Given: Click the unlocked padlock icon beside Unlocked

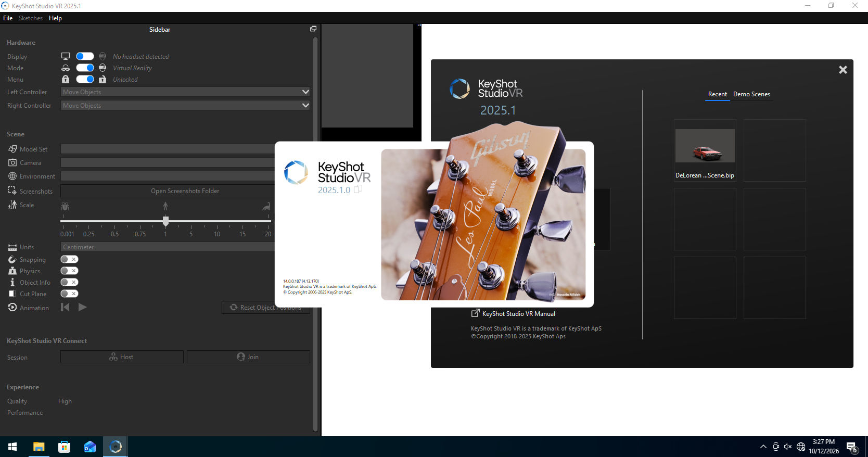Looking at the screenshot, I should tap(103, 79).
